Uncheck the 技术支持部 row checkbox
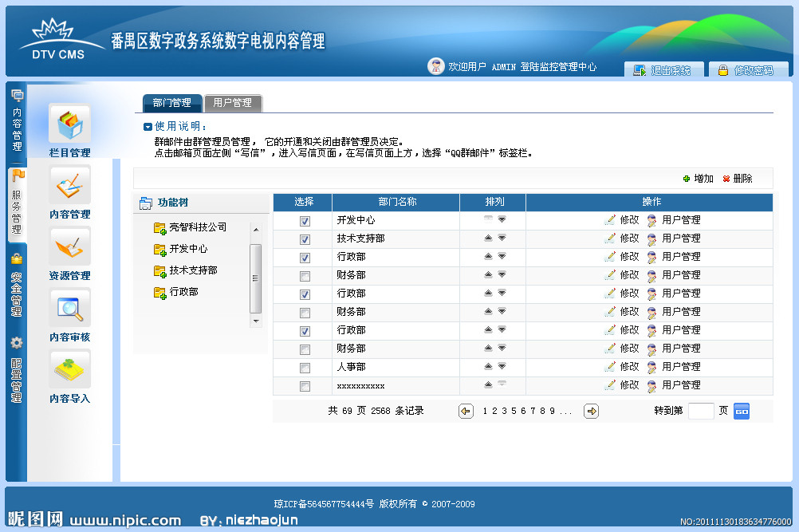Viewport: 799px width, 532px height. click(305, 239)
